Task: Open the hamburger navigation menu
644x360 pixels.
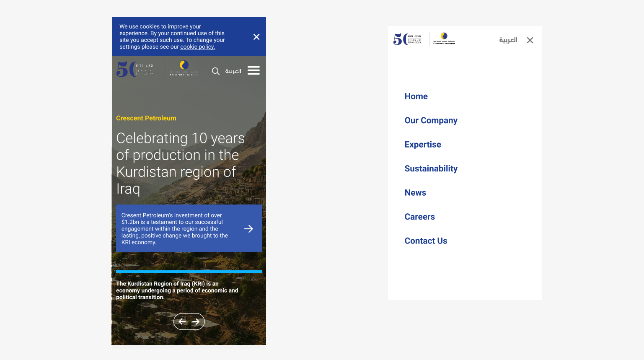Action: point(253,70)
